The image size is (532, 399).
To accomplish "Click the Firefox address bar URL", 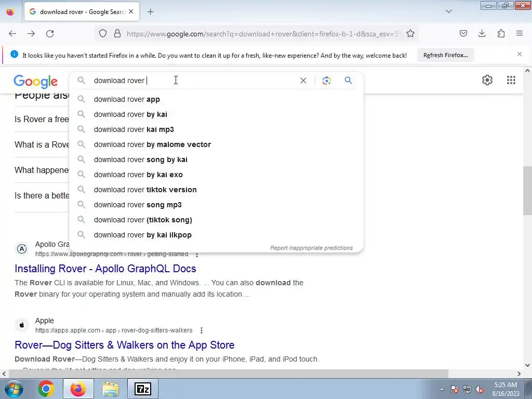I will point(262,34).
